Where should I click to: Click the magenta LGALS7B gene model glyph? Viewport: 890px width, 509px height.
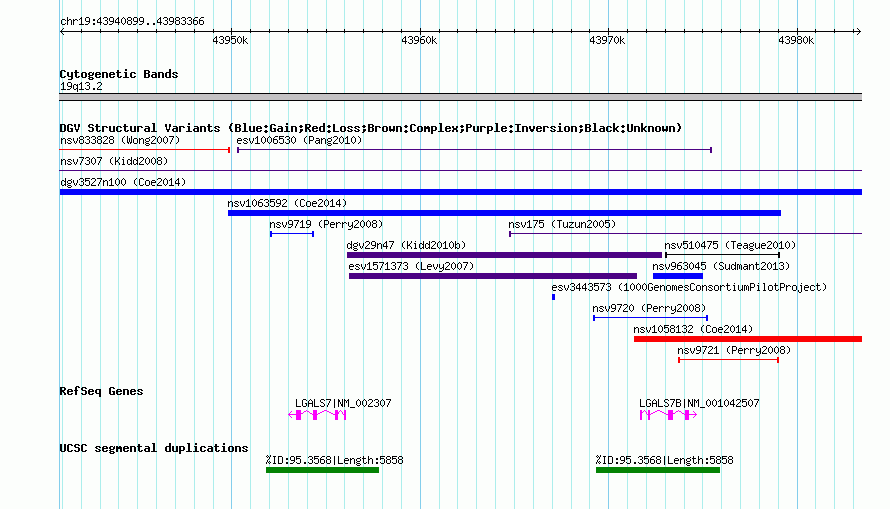(x=668, y=415)
